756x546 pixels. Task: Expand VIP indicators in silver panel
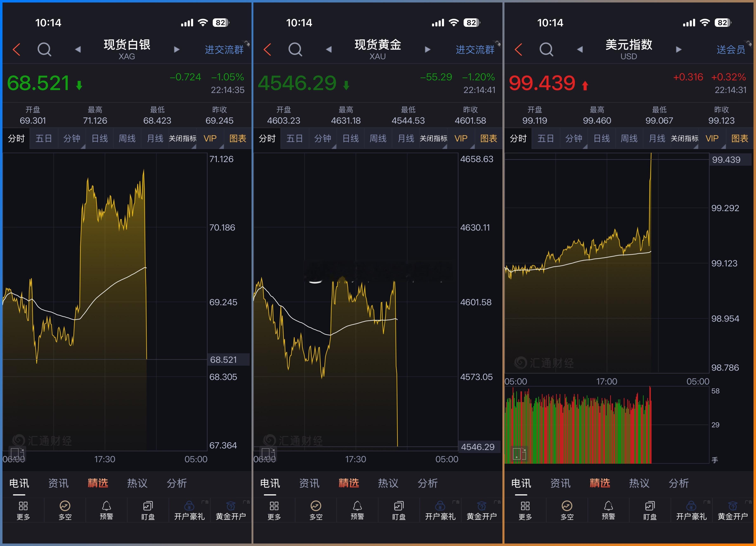coord(210,138)
